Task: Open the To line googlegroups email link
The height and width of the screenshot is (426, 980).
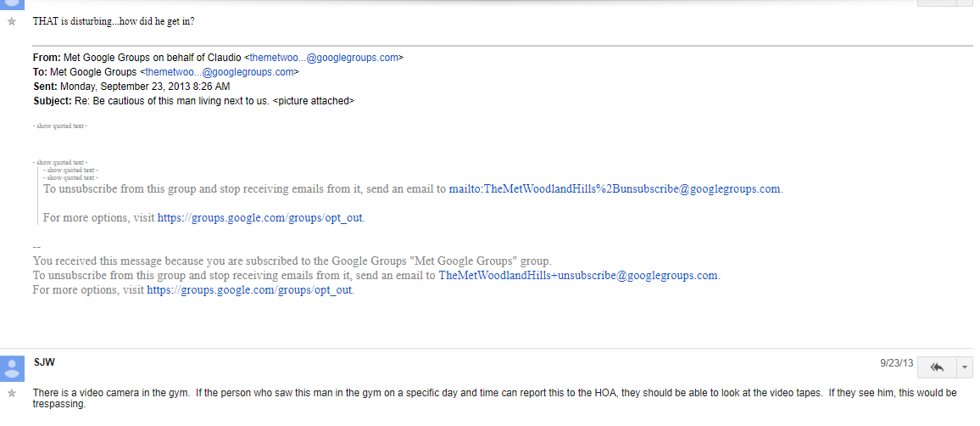Action: [x=220, y=72]
